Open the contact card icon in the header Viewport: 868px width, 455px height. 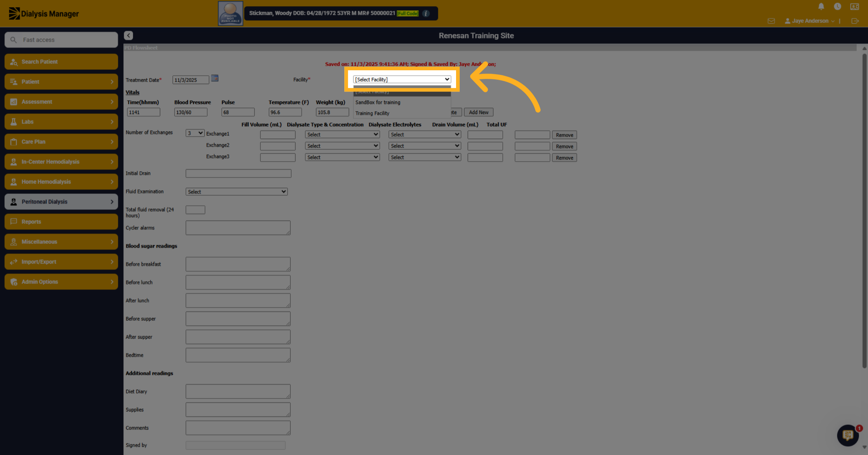click(854, 7)
